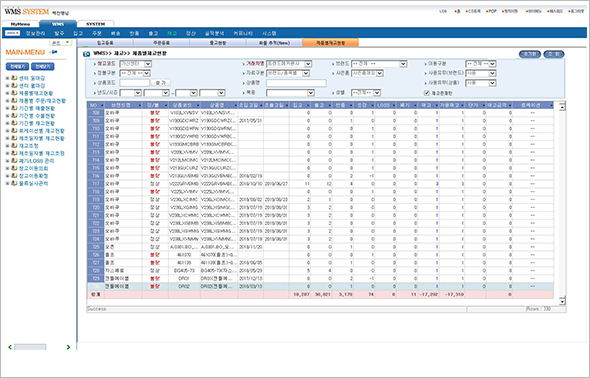The height and width of the screenshot is (378, 590).
Task: Click the 전체열기 expand-all button
Action: 17,67
